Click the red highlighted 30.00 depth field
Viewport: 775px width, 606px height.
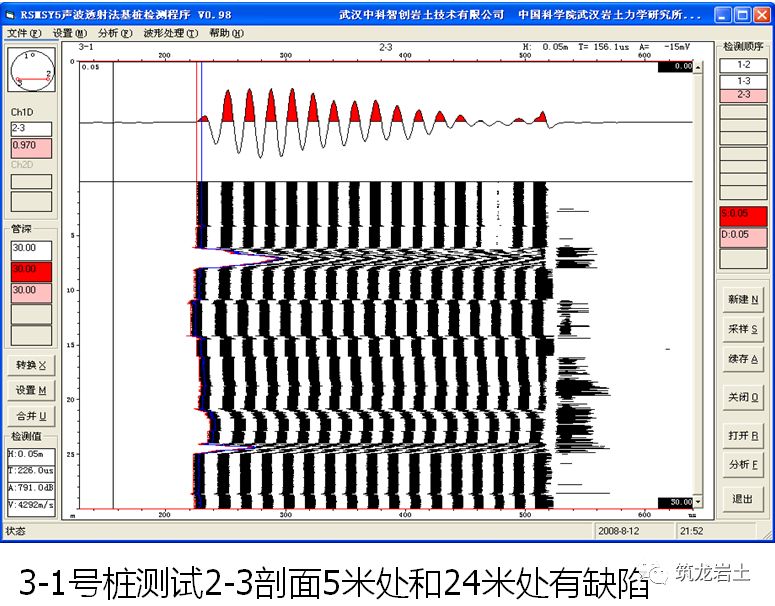[x=31, y=272]
